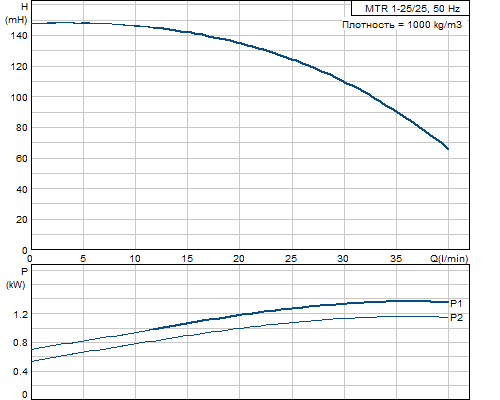Click the 140 tick on head axis
Viewport: 500px width, 400px height.
click(x=19, y=36)
